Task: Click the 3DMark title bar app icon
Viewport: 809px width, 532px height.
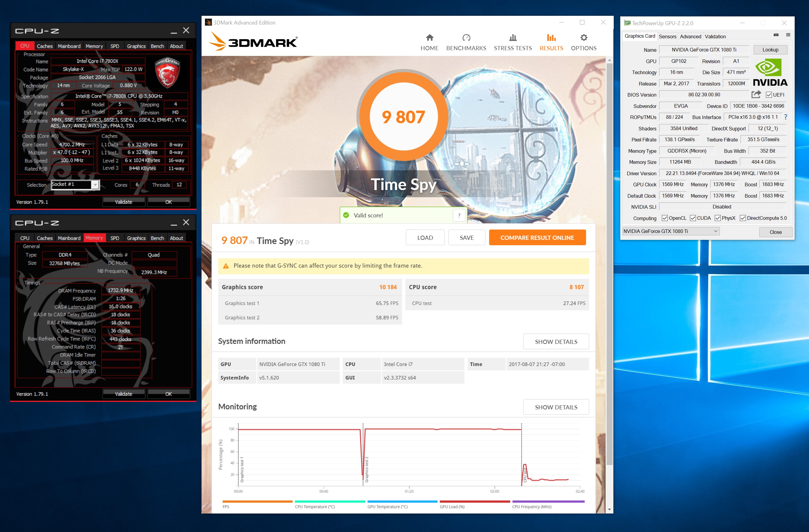Action: click(208, 22)
